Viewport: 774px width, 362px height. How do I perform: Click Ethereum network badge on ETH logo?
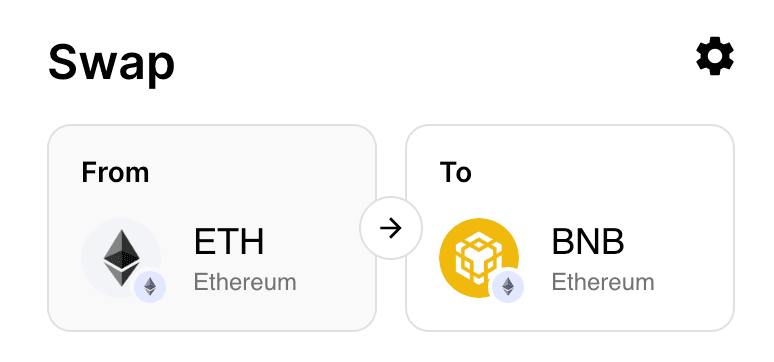coord(150,286)
